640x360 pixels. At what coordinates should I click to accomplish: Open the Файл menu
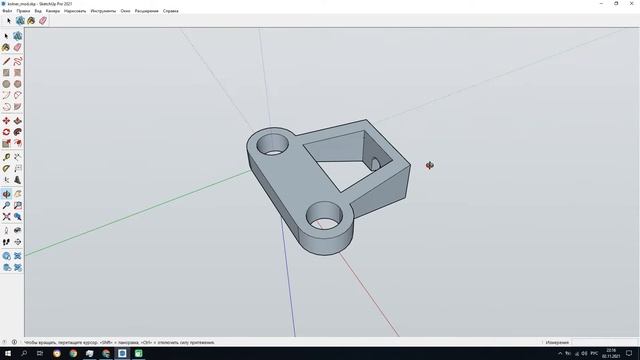7,11
